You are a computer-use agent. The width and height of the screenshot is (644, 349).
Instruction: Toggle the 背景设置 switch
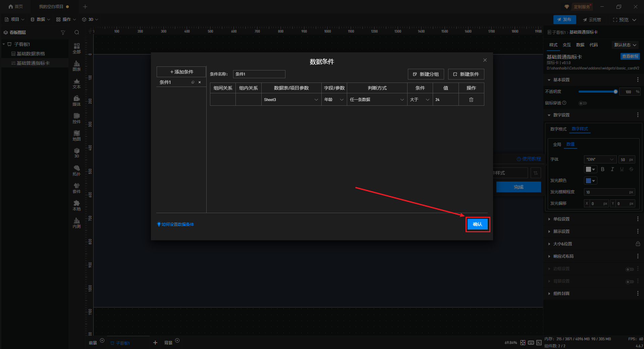coord(630,282)
